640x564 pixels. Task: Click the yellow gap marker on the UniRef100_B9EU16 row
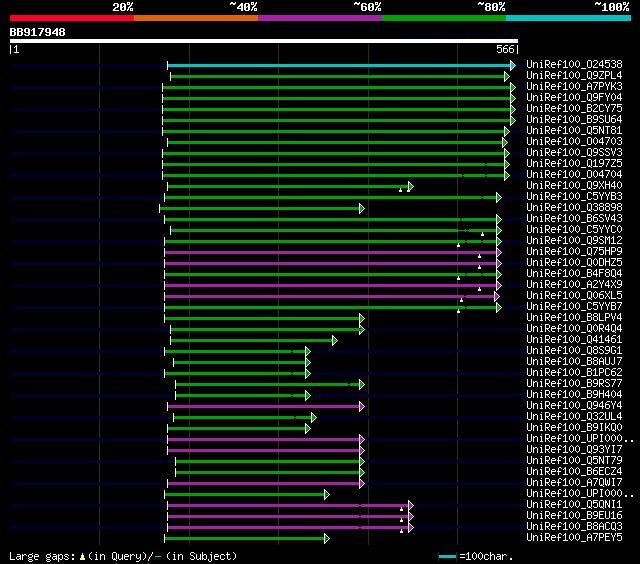pyautogui.click(x=402, y=520)
